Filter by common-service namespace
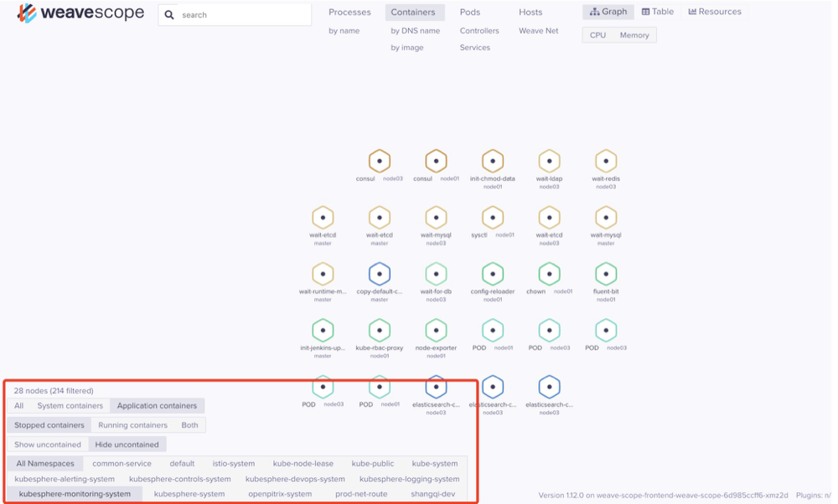Screen dimensions: 838x504 pos(122,464)
